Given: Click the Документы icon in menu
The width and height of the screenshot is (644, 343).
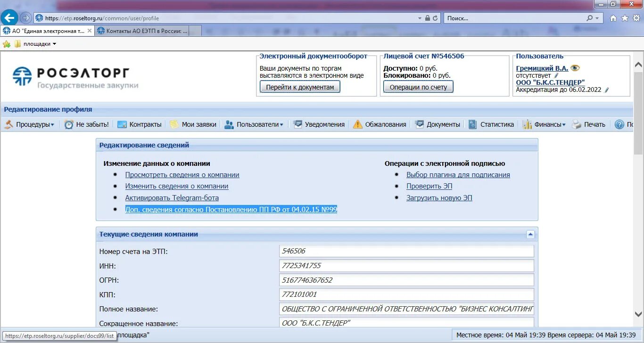Looking at the screenshot, I should pos(419,124).
